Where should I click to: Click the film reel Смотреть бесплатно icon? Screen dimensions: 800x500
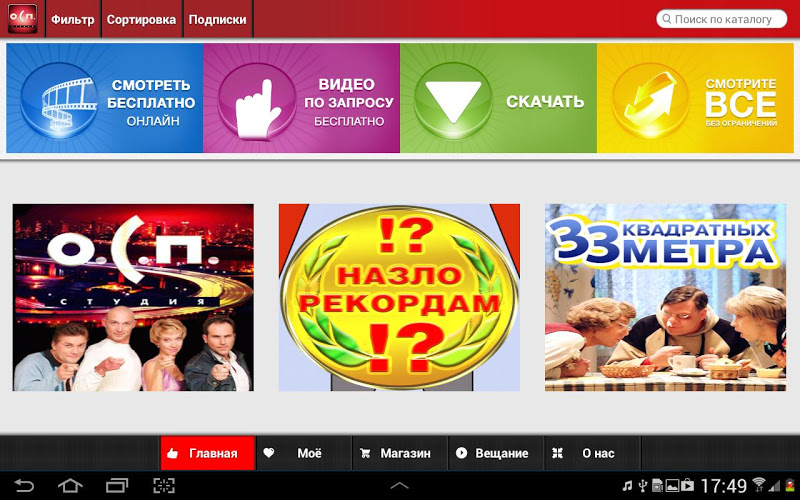(59, 101)
